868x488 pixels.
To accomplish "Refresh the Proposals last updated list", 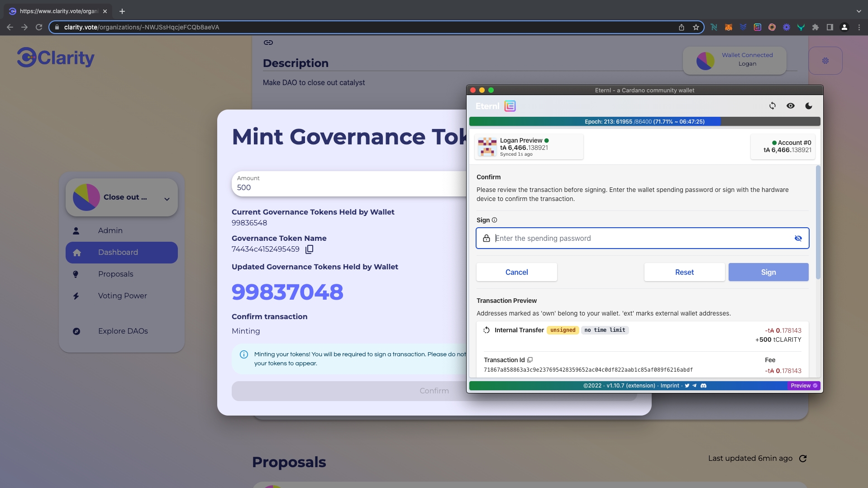I will (x=803, y=459).
